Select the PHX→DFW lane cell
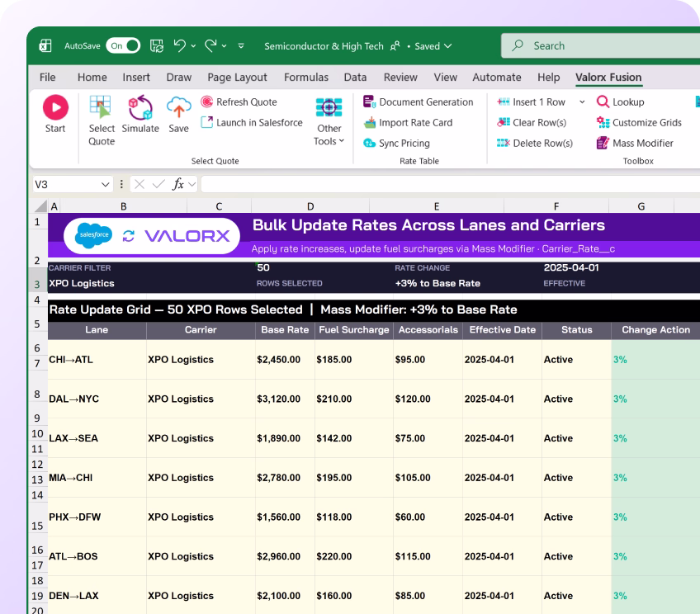Screen dimensions: 700x614 click(97, 517)
